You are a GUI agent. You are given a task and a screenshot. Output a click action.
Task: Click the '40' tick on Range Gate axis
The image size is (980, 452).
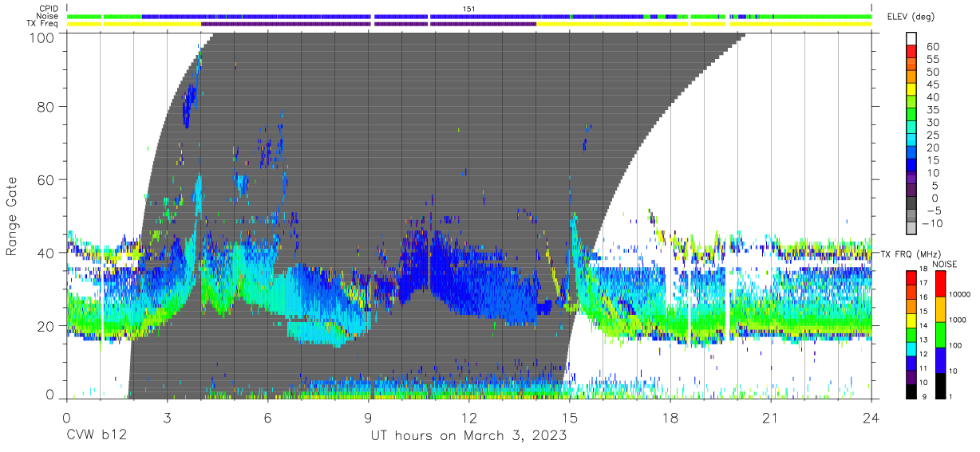[47, 253]
